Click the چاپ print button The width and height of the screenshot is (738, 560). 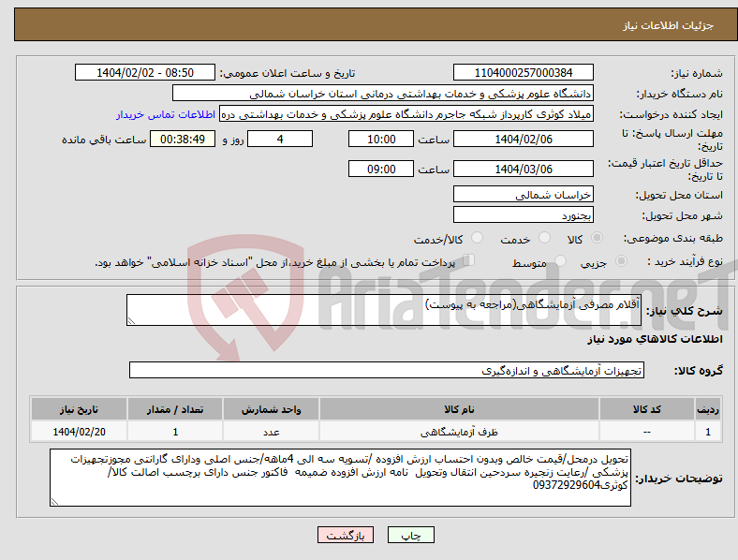pyautogui.click(x=411, y=535)
